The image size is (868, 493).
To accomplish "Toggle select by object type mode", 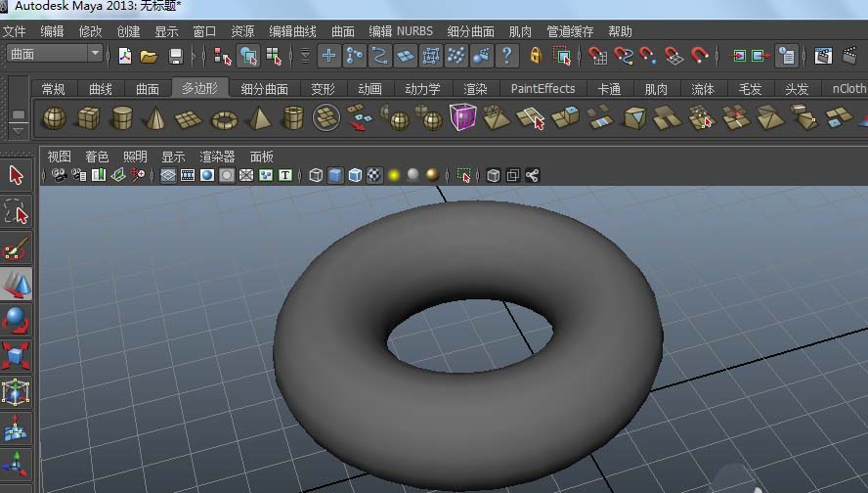I will 248,56.
